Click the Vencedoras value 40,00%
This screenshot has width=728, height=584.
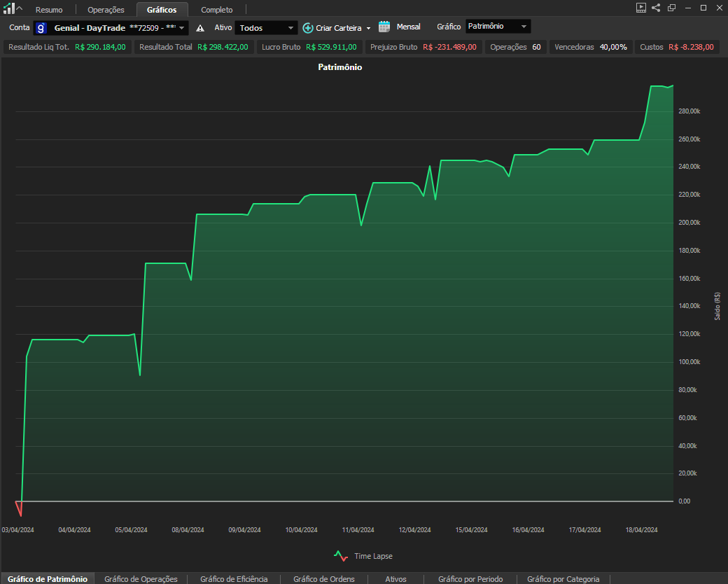[613, 47]
